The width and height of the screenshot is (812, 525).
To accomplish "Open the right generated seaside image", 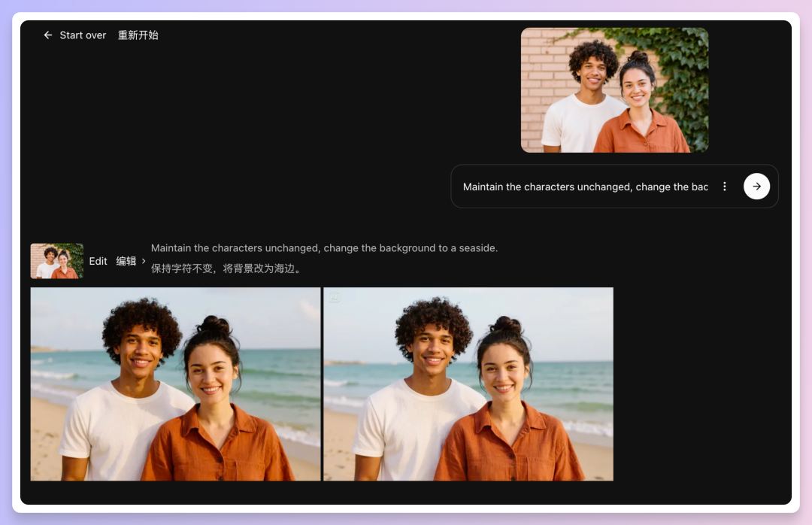I will [x=468, y=384].
